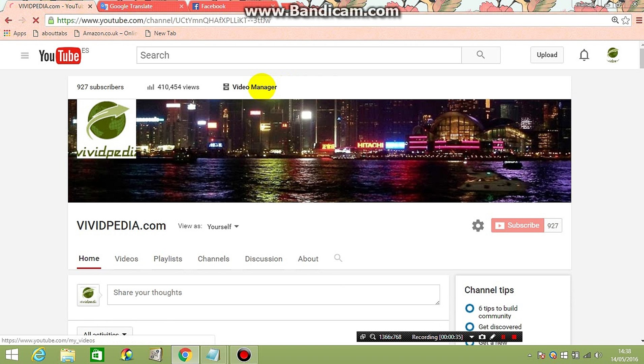Click the volume speaker tray icon
Viewport: 644px width, 364px height.
[599, 355]
